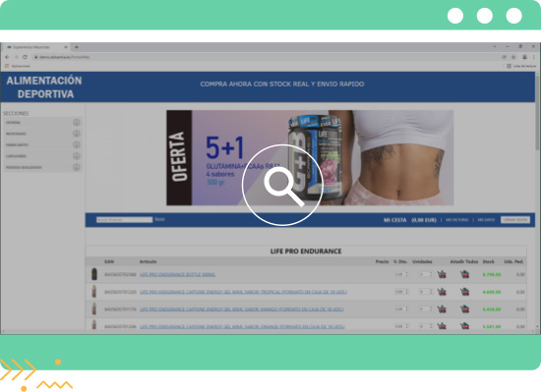The width and height of the screenshot is (541, 392).
Task: Click the Categorías section label
Action: click(x=16, y=156)
